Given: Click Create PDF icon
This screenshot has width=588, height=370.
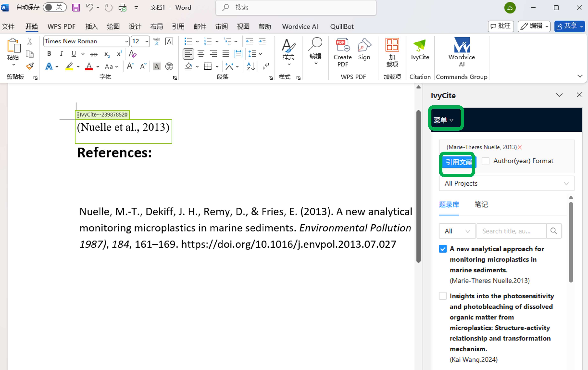Looking at the screenshot, I should pos(343,52).
